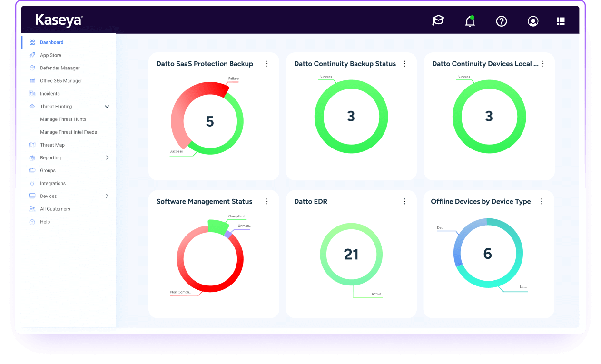Open the Offline Devices widget options menu
Screen dimensions: 601x364
[x=542, y=201]
